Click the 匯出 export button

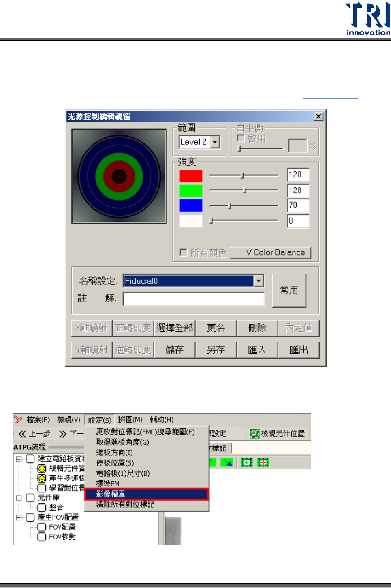(299, 350)
